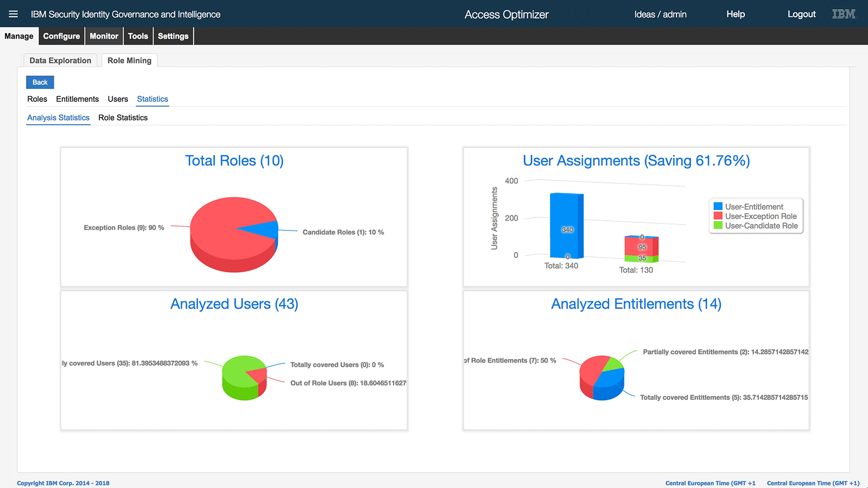Screen dimensions: 868x488
Task: Click User Assignments (Saving 61.76%) heading
Action: (636, 160)
